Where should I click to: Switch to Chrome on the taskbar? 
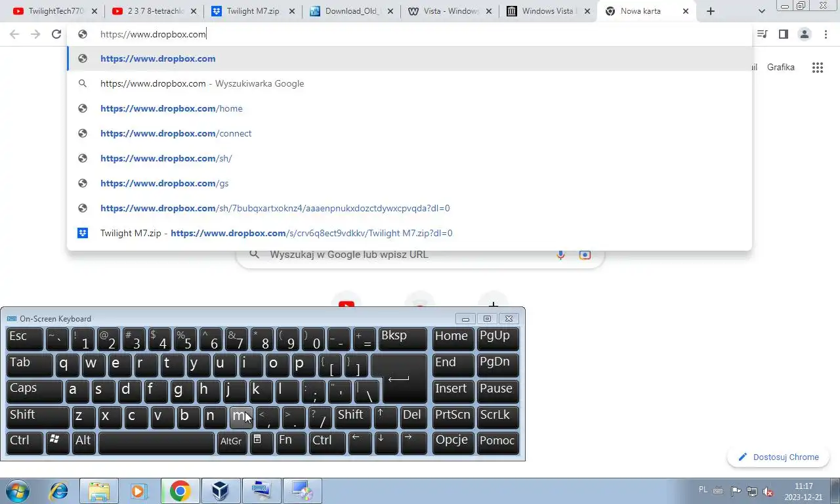[180, 491]
